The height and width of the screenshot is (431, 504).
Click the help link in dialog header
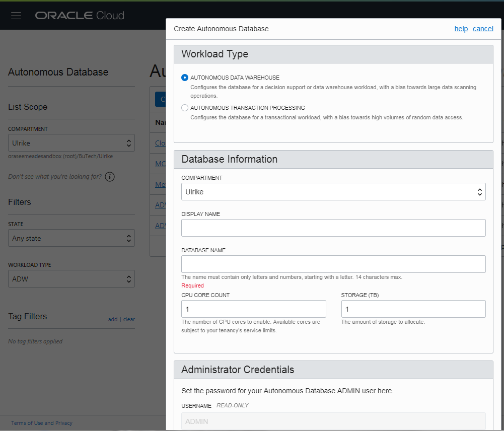[461, 29]
